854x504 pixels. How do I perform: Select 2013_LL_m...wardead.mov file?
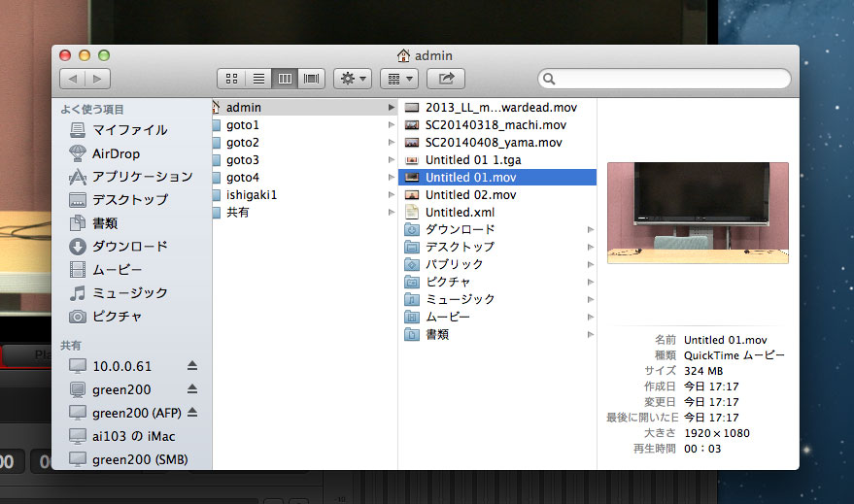pos(497,107)
